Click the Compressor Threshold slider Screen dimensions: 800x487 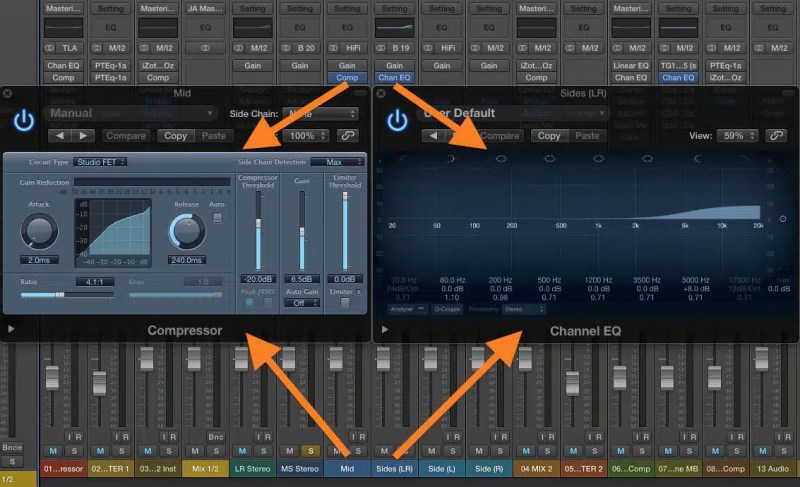[258, 230]
